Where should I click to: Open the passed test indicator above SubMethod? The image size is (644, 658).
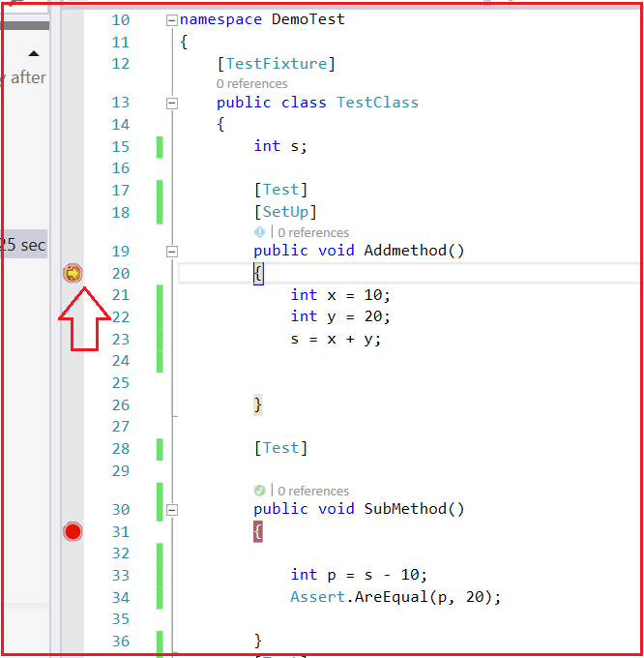coord(259,491)
